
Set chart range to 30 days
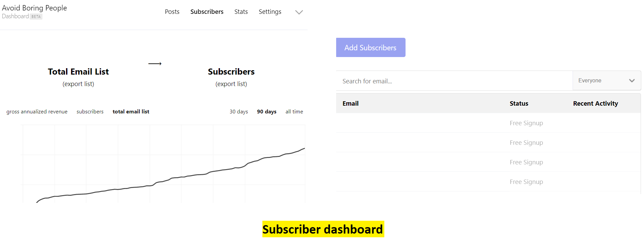pos(239,112)
